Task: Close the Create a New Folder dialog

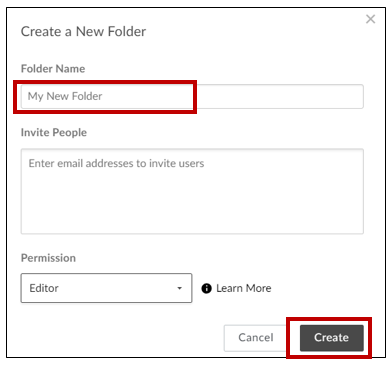Action: 370,19
